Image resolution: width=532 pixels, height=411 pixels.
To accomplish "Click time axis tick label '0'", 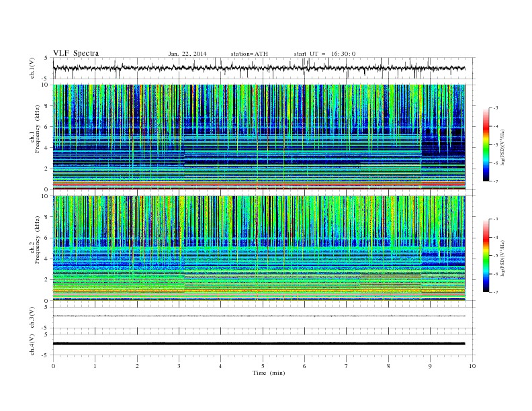I will tap(53, 366).
